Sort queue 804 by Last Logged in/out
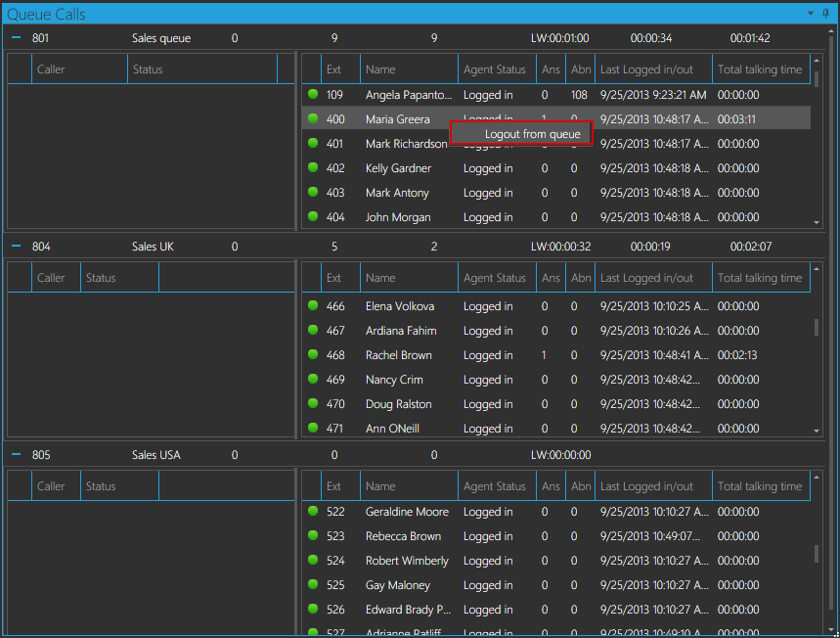The image size is (840, 638). [653, 278]
